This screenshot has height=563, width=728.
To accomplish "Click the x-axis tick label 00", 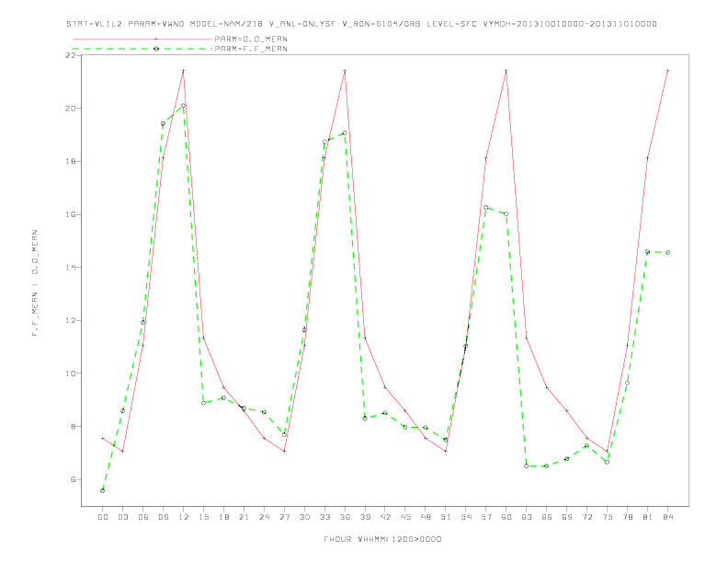I will point(103,517).
